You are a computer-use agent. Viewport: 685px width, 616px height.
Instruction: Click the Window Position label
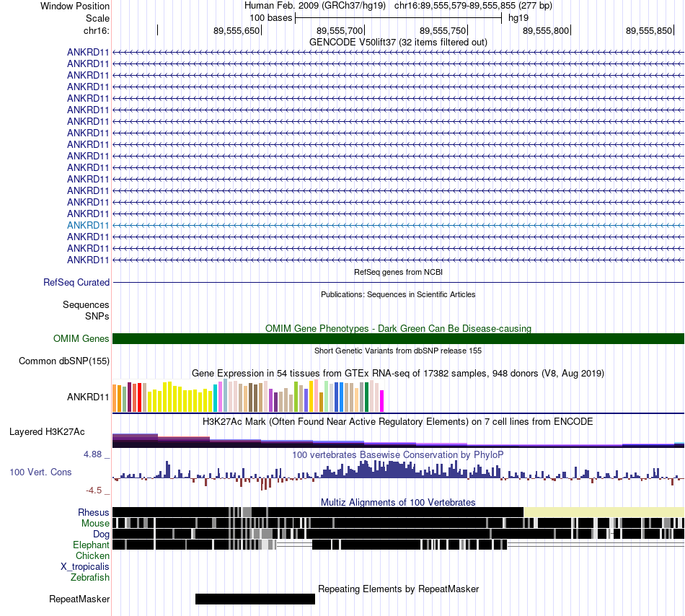[x=75, y=6]
